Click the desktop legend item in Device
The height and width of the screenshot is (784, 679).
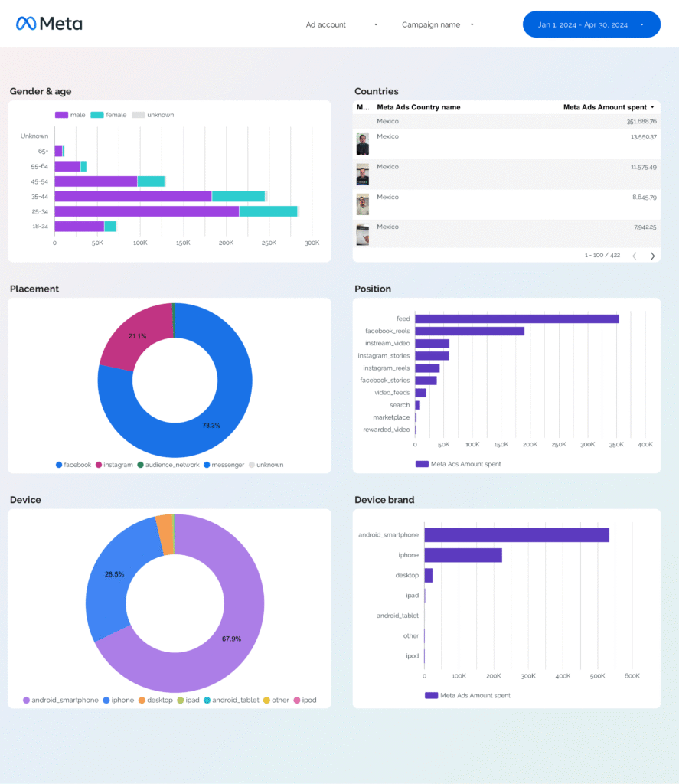coord(155,700)
